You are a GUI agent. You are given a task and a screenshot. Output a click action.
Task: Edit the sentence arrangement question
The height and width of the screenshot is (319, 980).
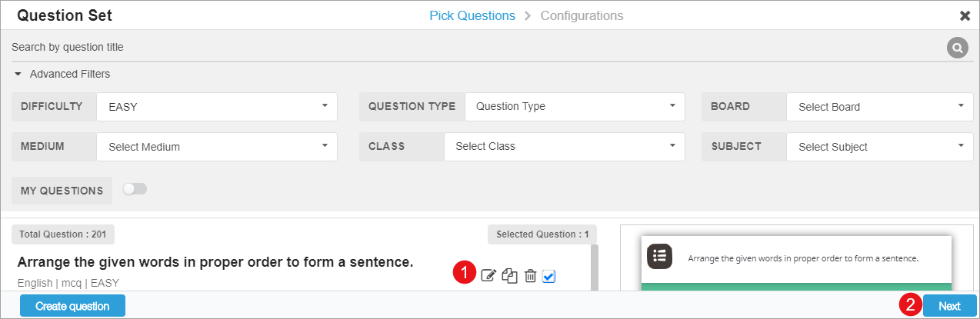pyautogui.click(x=488, y=275)
